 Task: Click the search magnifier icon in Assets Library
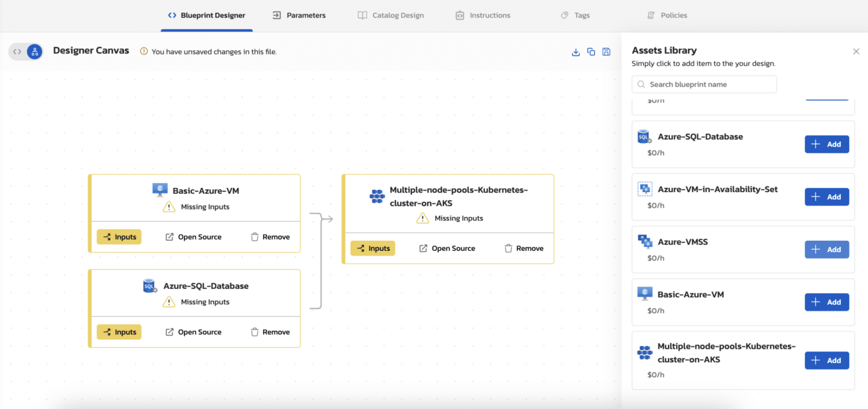(642, 84)
